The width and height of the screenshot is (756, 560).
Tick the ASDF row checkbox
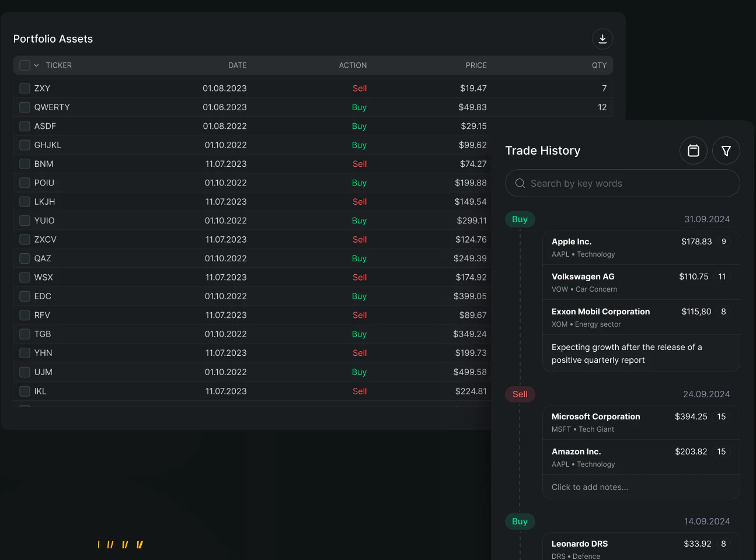25,126
